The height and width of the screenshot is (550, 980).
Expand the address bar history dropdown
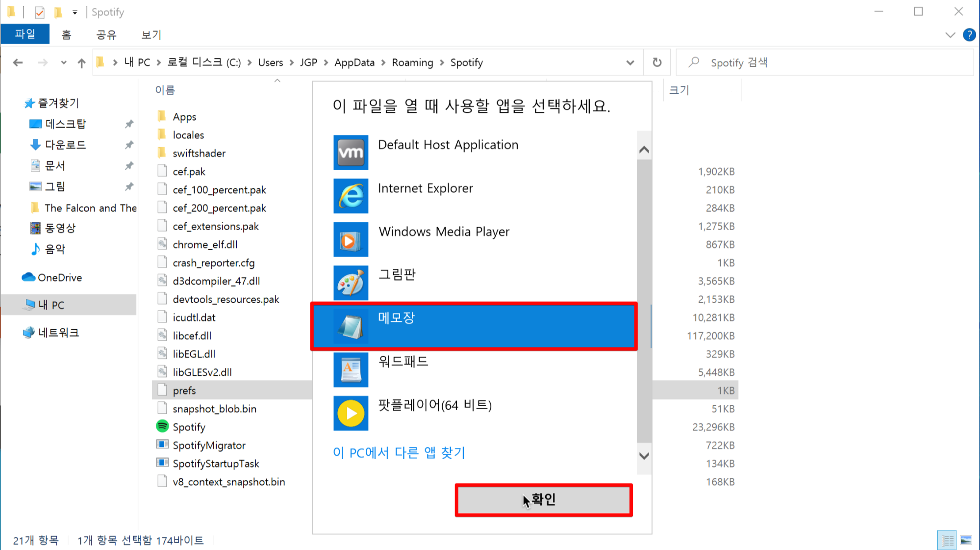click(630, 62)
